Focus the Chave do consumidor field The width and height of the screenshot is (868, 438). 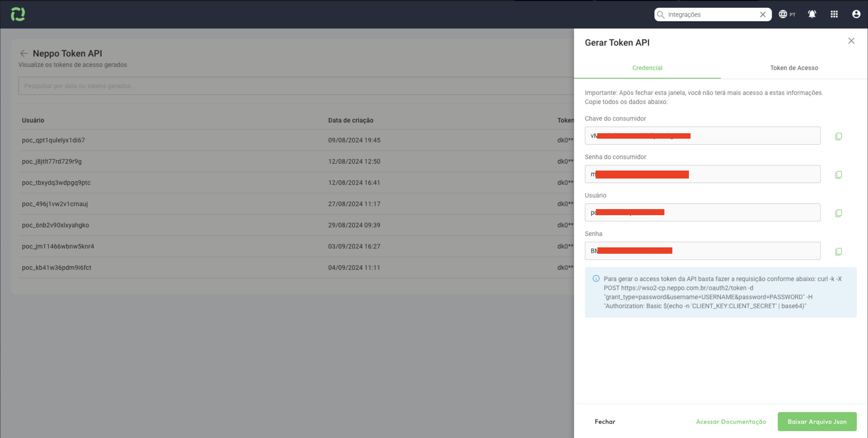[x=703, y=135]
